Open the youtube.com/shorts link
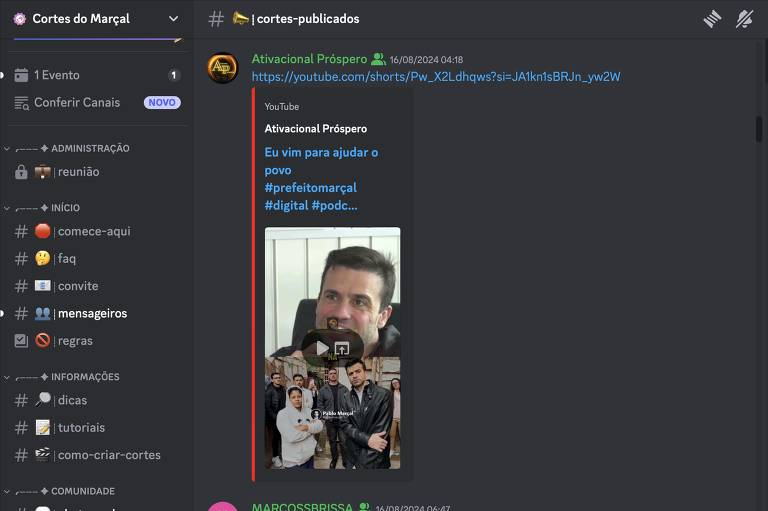 (436, 77)
